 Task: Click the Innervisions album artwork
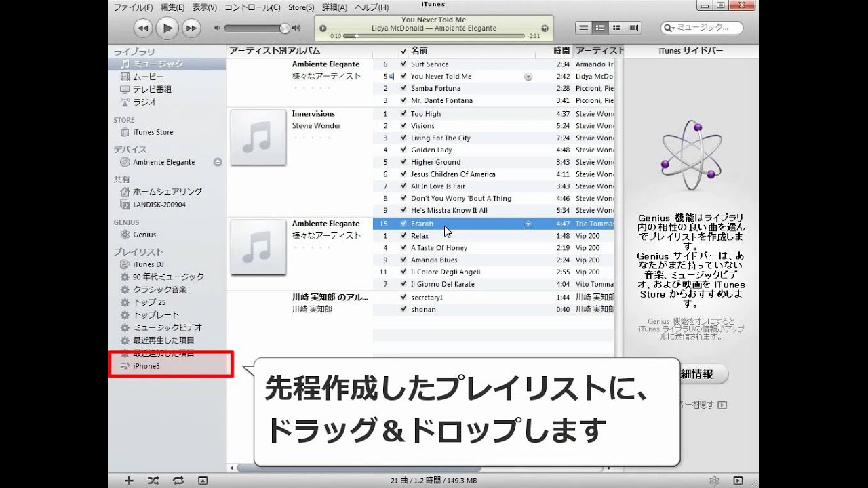pyautogui.click(x=258, y=138)
